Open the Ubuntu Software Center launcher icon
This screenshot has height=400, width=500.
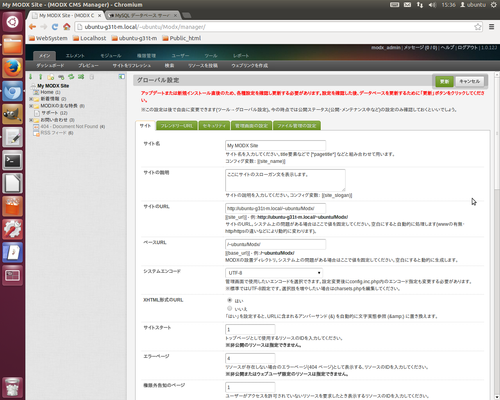click(13, 206)
